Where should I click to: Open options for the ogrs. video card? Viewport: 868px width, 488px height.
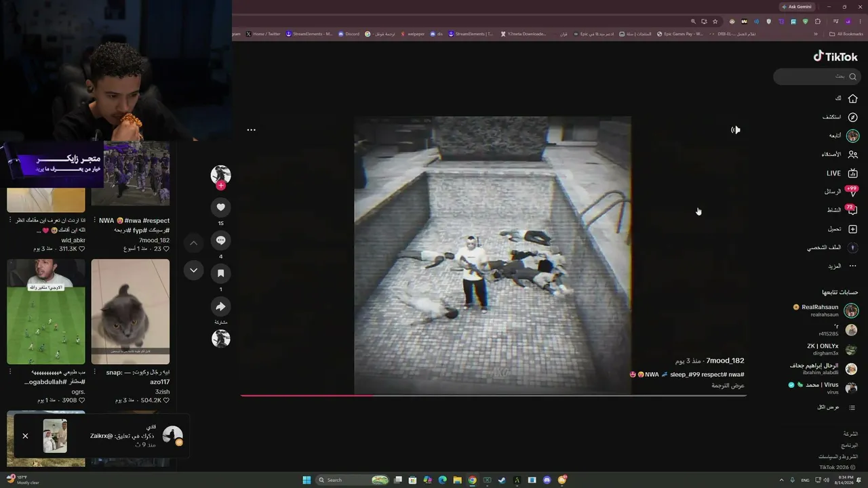point(10,371)
